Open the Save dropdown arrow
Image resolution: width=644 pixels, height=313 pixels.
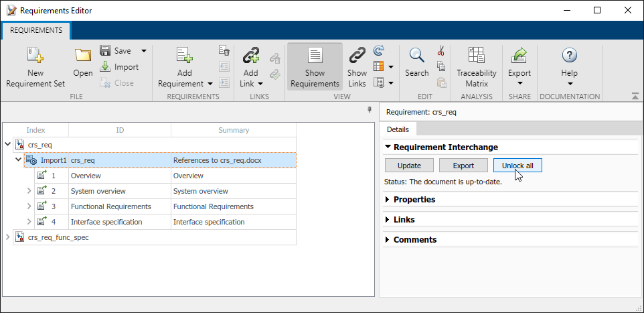(143, 50)
